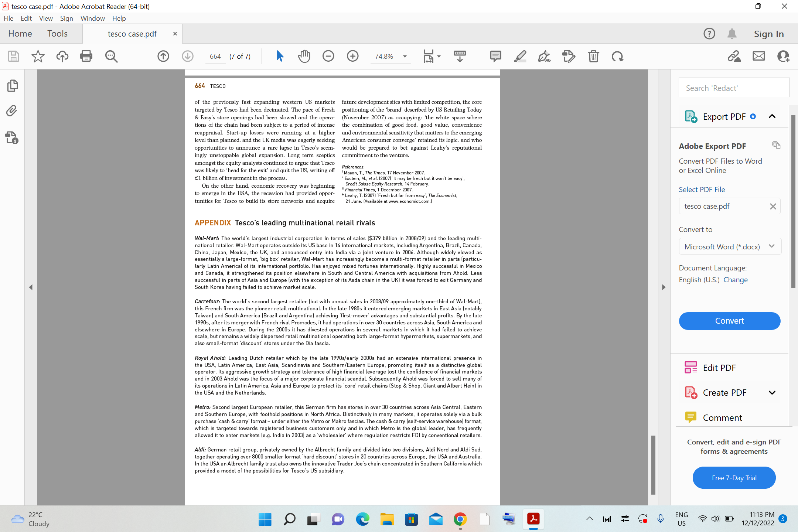The height and width of the screenshot is (532, 798).
Task: Click the Zoom in plus icon
Action: coord(352,56)
